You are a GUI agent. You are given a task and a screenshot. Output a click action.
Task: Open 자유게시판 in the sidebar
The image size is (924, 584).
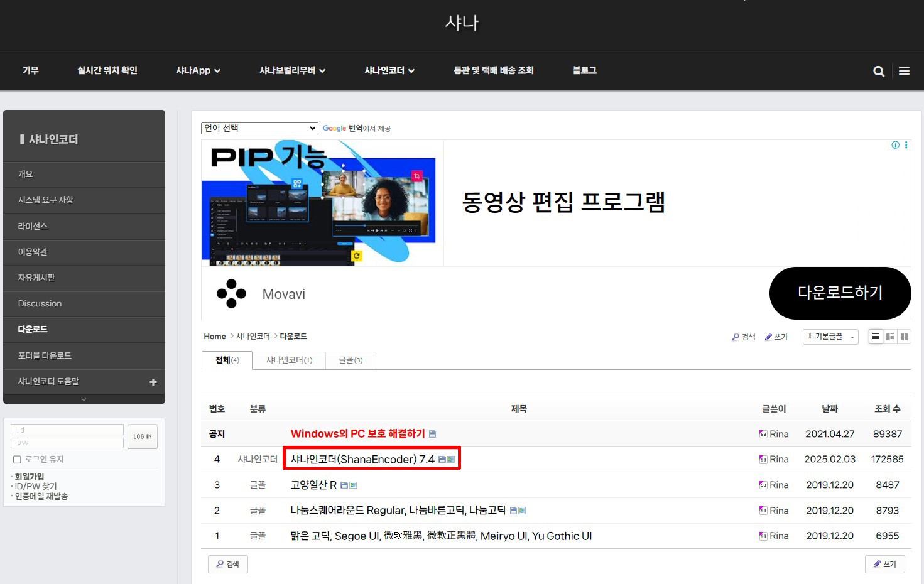point(84,278)
